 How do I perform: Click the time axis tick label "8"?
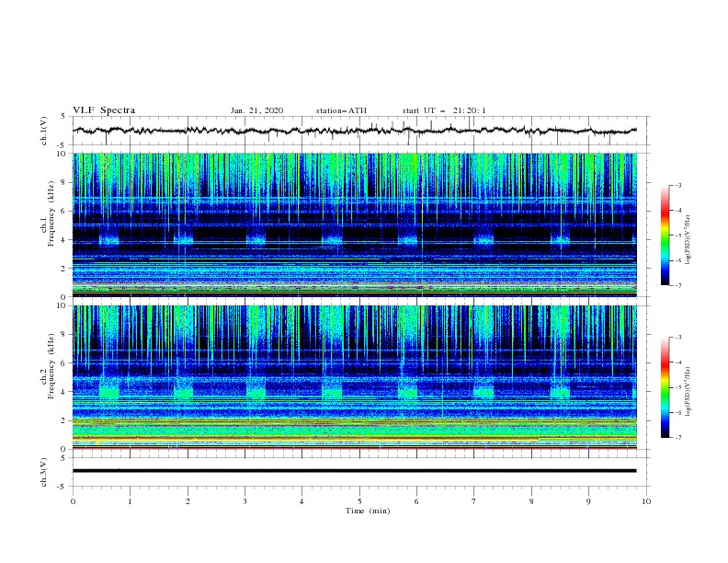coord(531,501)
